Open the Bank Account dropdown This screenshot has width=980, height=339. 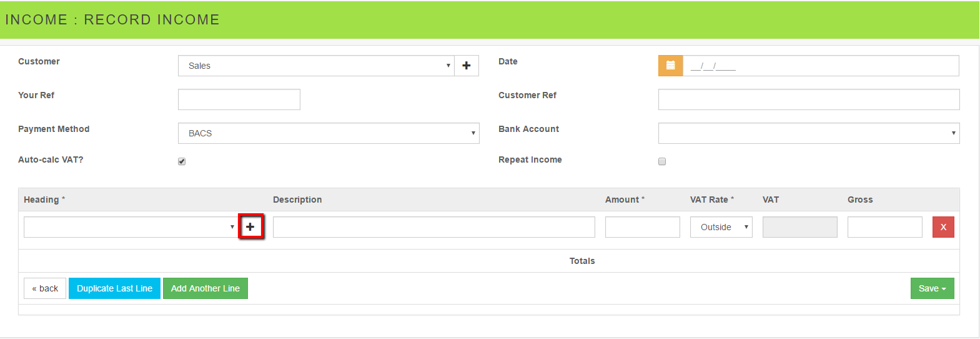(808, 133)
